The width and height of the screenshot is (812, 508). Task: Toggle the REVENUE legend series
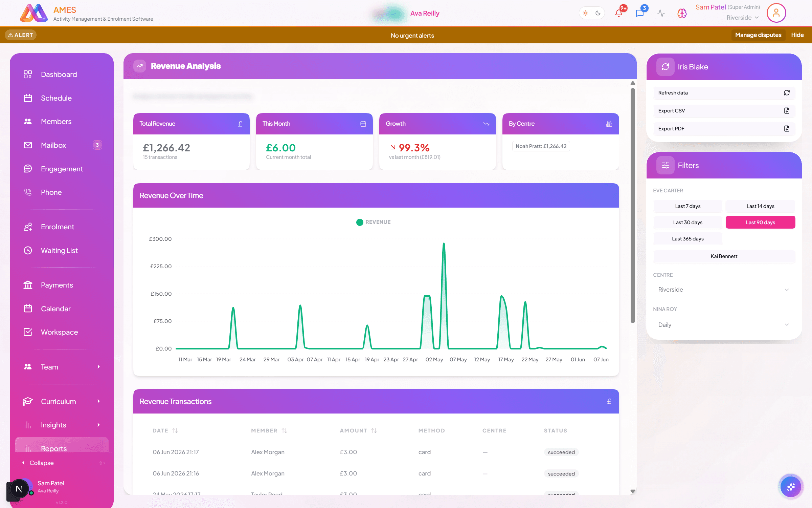373,222
